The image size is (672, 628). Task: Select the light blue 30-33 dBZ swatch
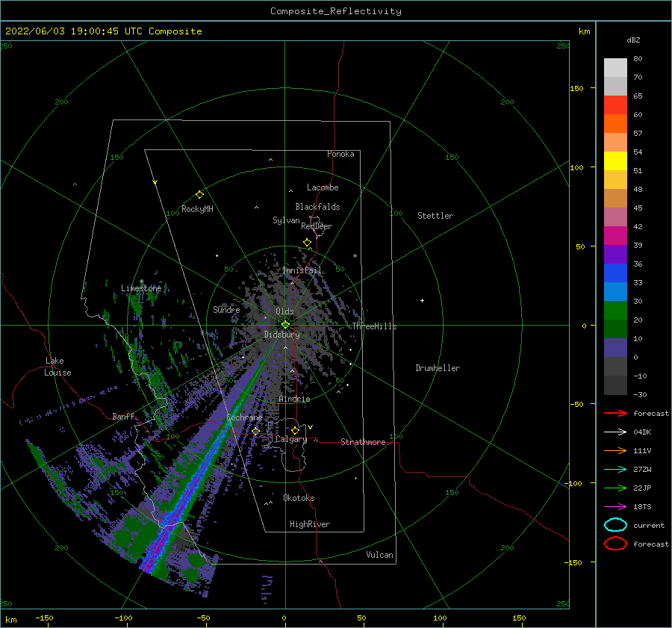[x=615, y=292]
